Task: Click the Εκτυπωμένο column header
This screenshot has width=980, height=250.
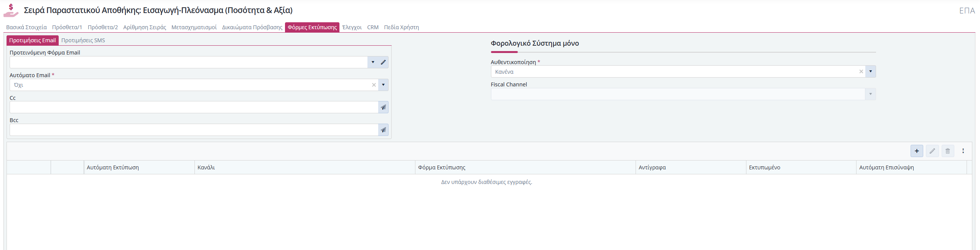Action: pos(801,167)
